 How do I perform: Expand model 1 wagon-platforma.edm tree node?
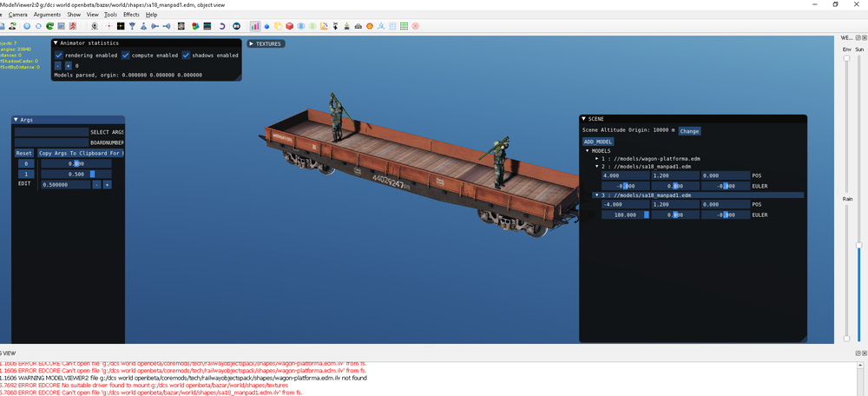[596, 159]
